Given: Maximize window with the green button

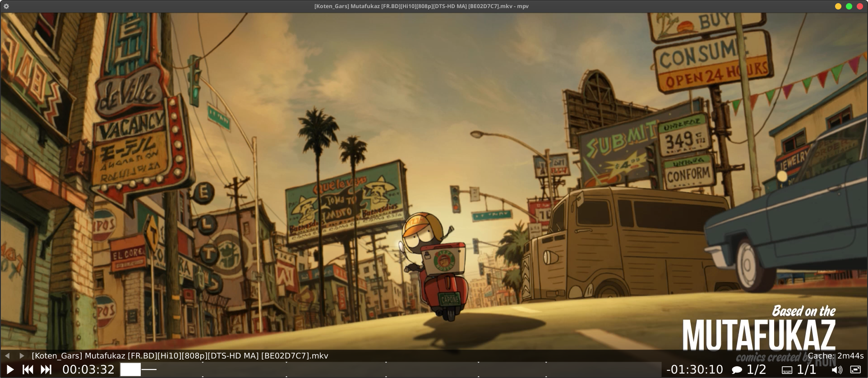Looking at the screenshot, I should (849, 6).
